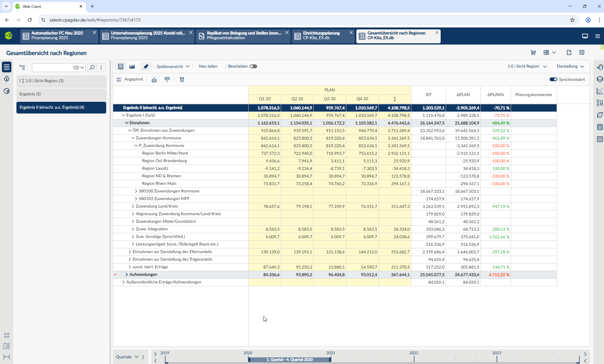
Task: Click the search magnifier icon
Action: [92, 67]
